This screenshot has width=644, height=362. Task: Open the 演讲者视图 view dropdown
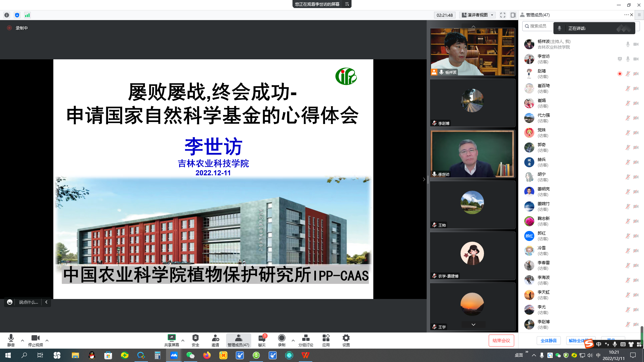pyautogui.click(x=478, y=15)
